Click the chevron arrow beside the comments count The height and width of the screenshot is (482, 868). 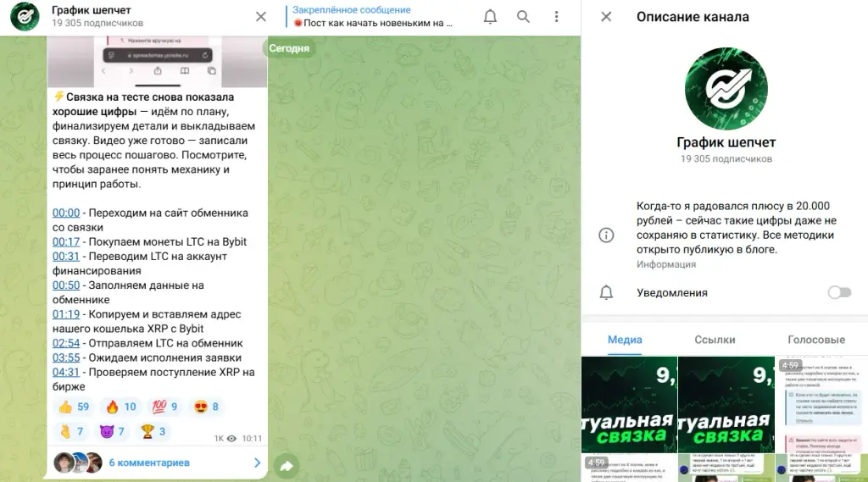tap(258, 463)
